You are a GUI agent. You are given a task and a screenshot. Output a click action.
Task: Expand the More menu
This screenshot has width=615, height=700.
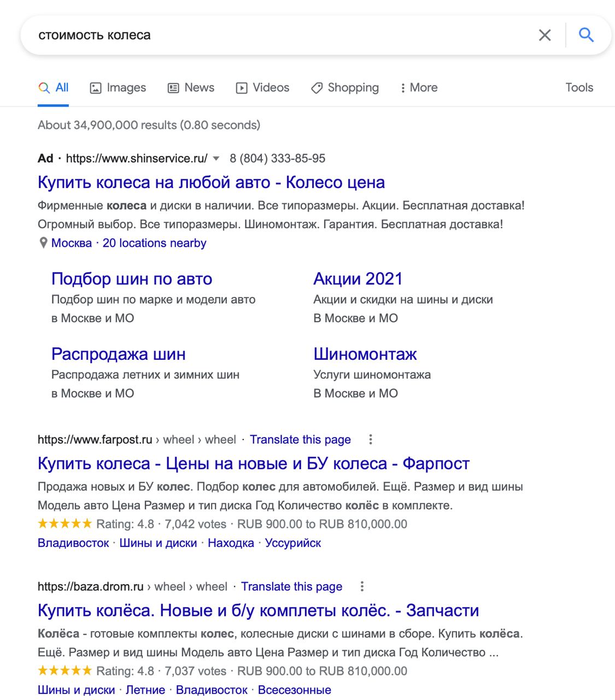419,87
